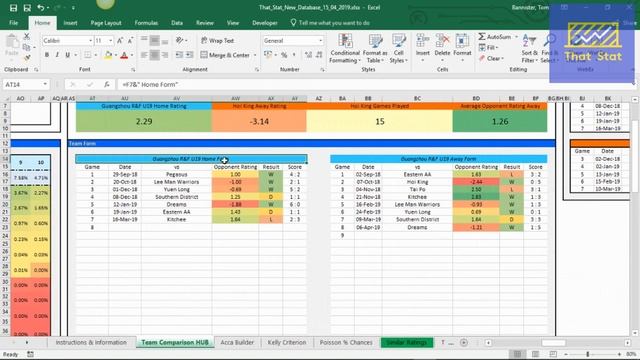The height and width of the screenshot is (360, 640).
Task: Decrease font size
Action: click(x=130, y=41)
